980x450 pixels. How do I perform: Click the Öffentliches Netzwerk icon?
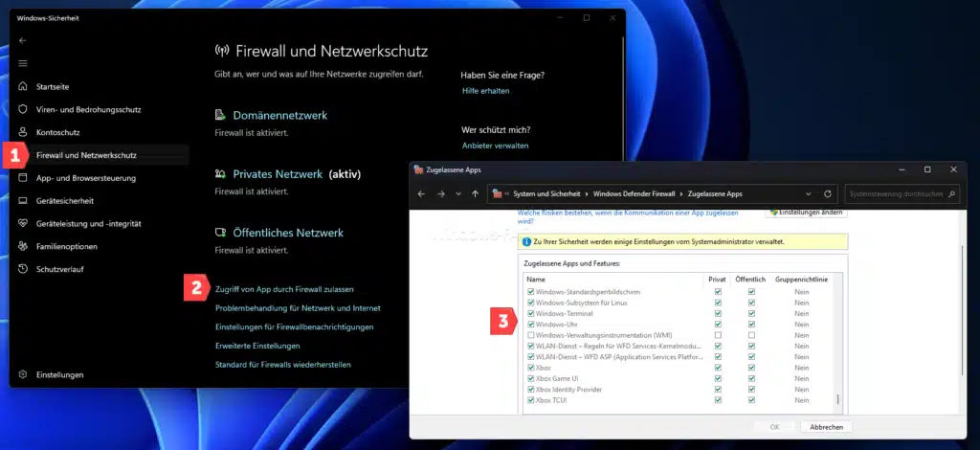tap(220, 233)
